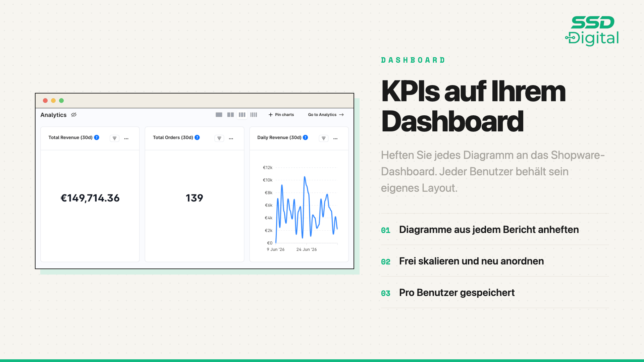Toggle Analytics visibility eye icon
Screen dimensions: 644x362
point(74,115)
